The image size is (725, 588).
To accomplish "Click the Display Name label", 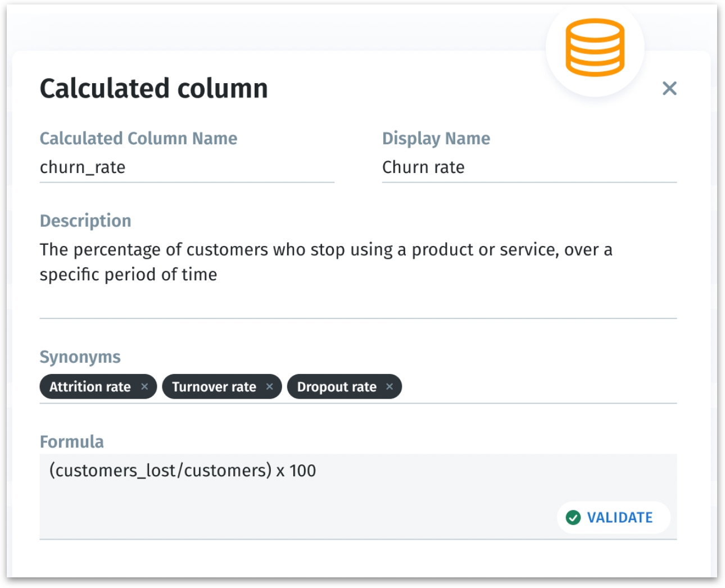I will (x=436, y=139).
